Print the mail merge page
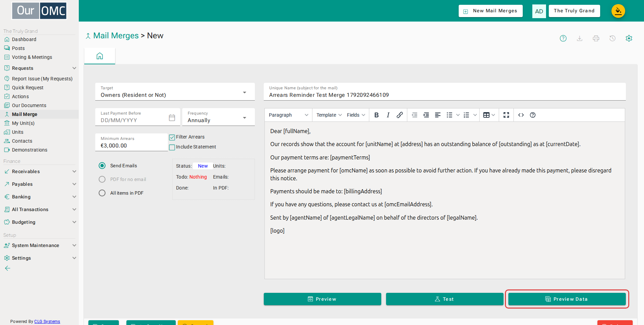644x325 pixels. 596,38
